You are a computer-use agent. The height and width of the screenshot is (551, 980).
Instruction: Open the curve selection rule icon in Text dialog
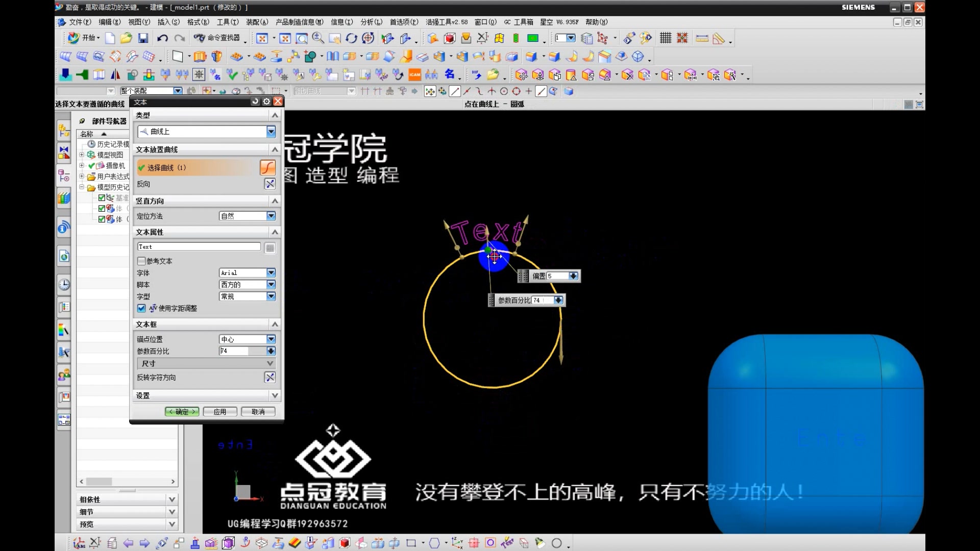tap(267, 167)
